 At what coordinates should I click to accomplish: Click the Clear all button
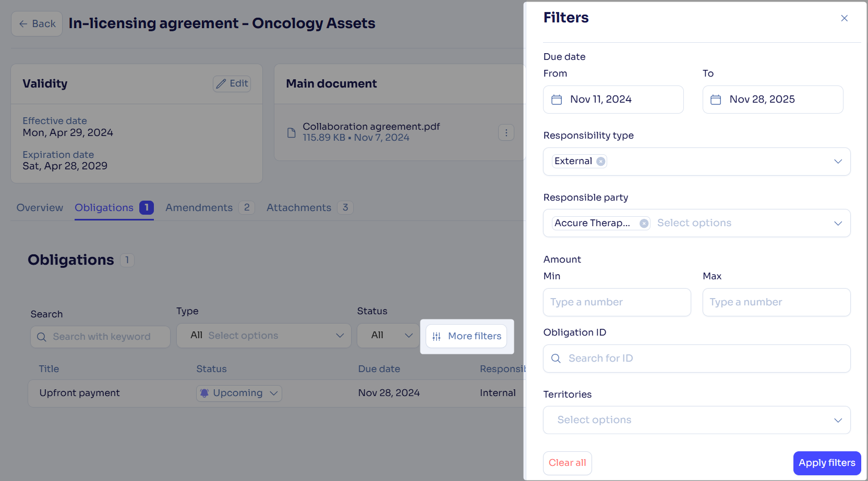(x=567, y=463)
